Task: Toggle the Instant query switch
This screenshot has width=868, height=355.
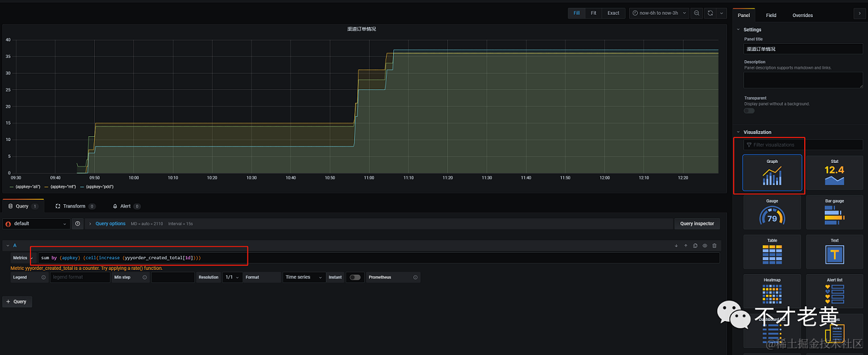Action: click(354, 277)
